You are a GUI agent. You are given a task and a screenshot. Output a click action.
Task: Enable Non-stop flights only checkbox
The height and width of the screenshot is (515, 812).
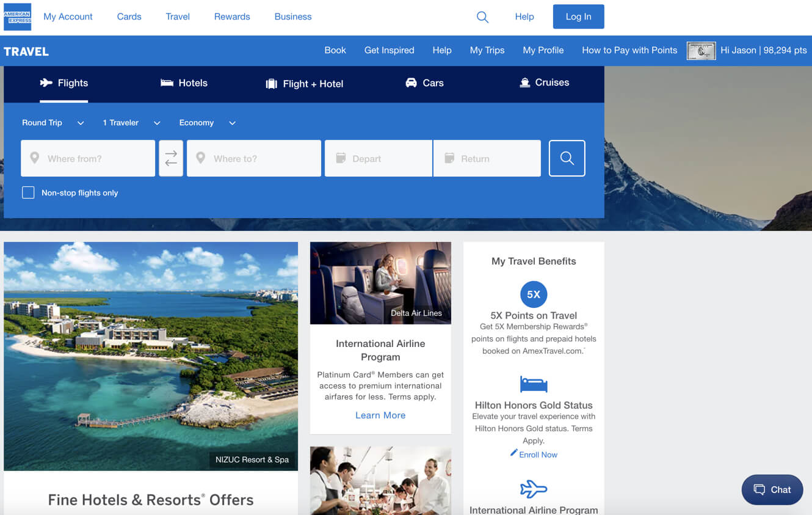point(28,192)
